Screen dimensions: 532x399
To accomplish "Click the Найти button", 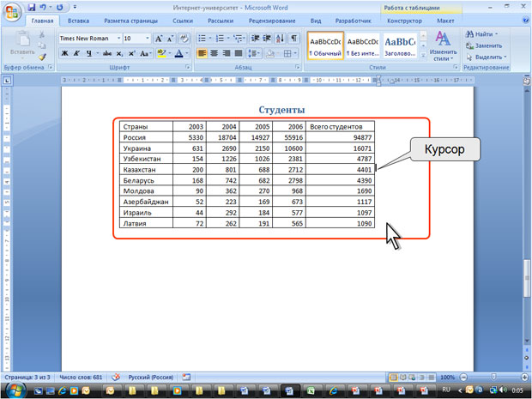I will pos(482,34).
